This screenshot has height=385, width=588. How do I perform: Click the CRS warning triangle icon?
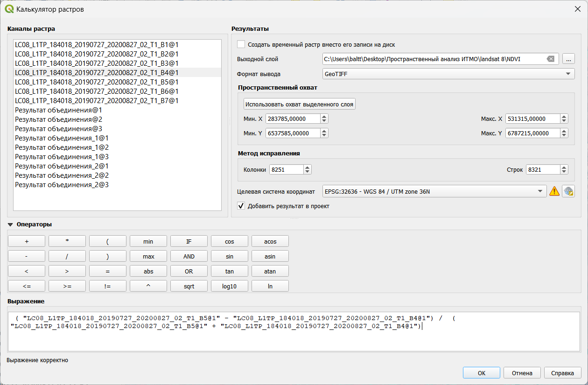click(x=554, y=191)
